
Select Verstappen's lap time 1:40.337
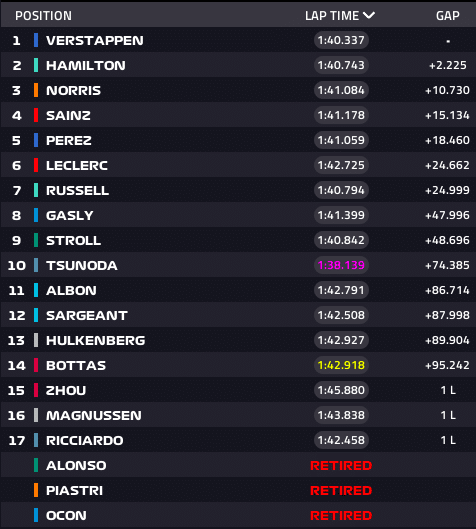click(x=341, y=40)
